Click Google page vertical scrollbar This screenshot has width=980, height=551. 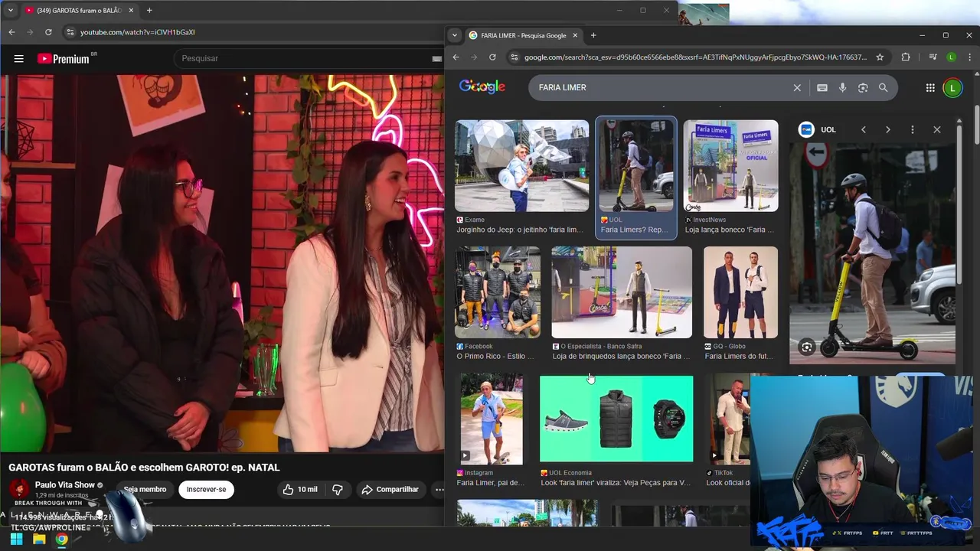[976, 126]
